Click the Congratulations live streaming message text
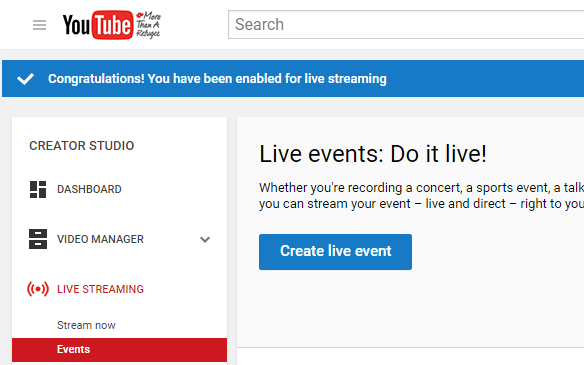584x365 pixels. pos(217,79)
